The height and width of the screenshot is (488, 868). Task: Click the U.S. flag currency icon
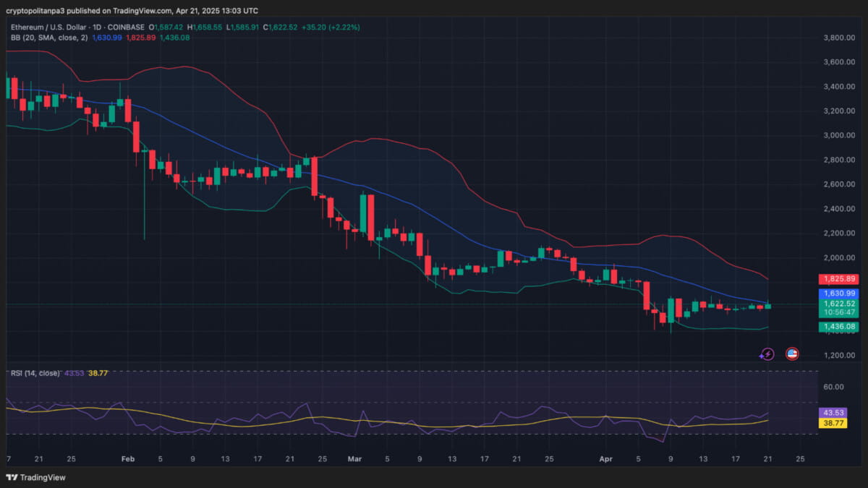(x=791, y=354)
